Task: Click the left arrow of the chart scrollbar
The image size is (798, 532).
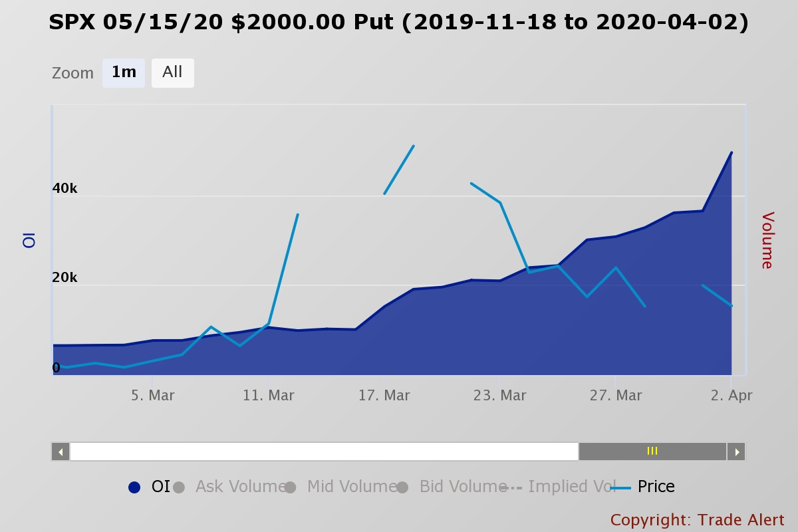Action: (59, 451)
